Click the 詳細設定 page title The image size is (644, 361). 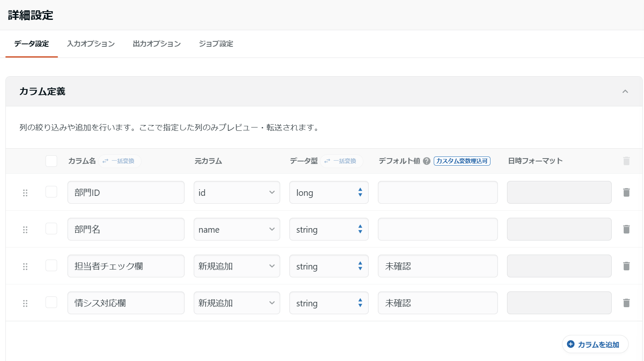[31, 15]
